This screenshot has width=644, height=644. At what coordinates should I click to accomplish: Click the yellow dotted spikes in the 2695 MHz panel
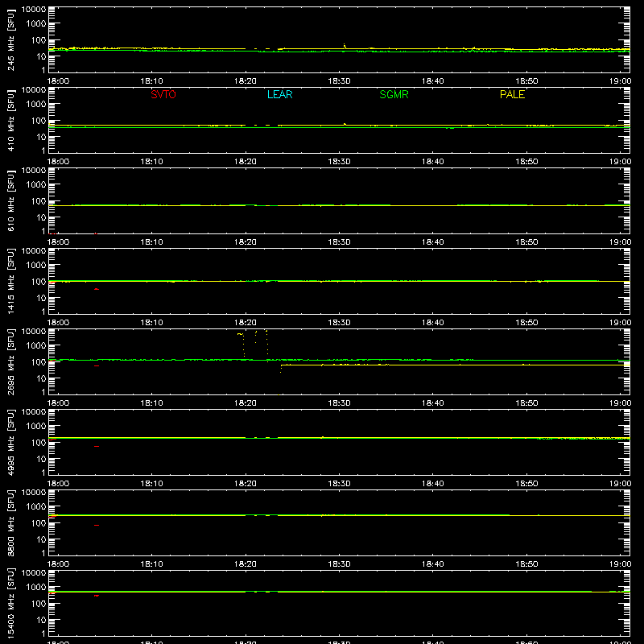point(254,345)
